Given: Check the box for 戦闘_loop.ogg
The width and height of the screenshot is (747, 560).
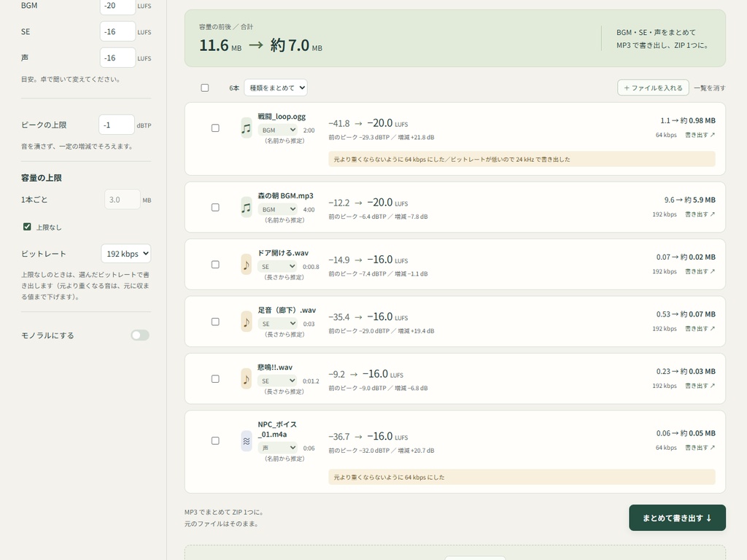Looking at the screenshot, I should point(215,128).
